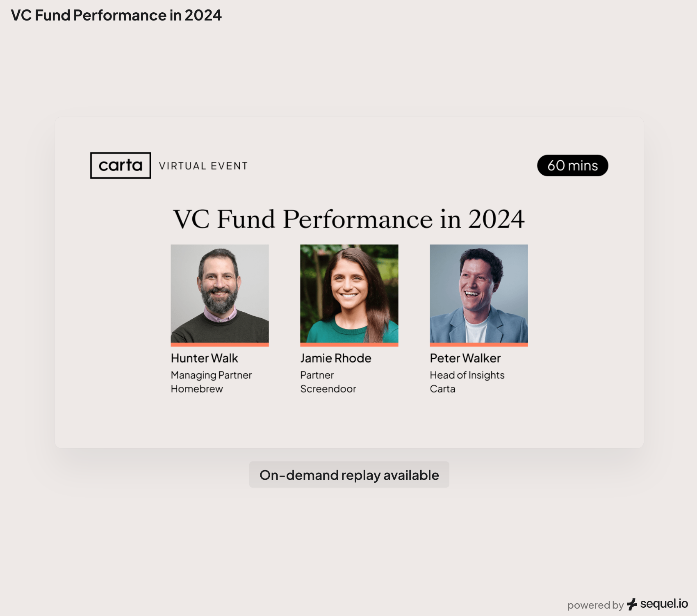Click Hunter Walk's name
697x616 pixels.
pyautogui.click(x=204, y=358)
